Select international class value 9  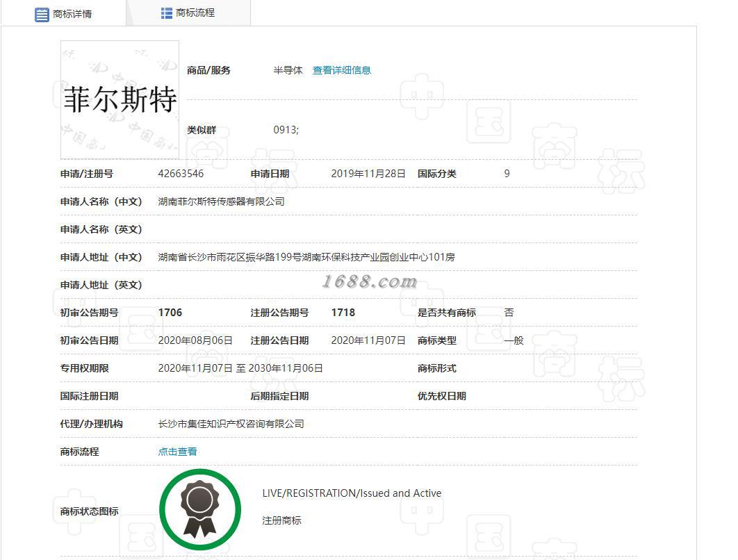coord(507,174)
